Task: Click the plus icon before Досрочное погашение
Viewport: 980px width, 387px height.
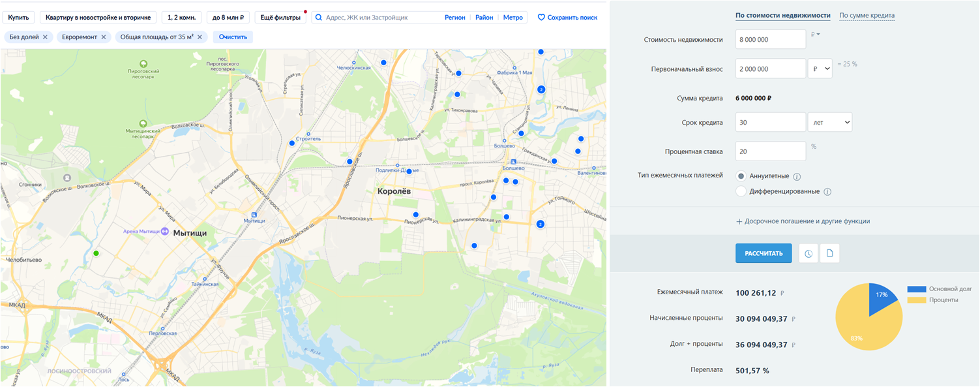Action: pyautogui.click(x=739, y=222)
